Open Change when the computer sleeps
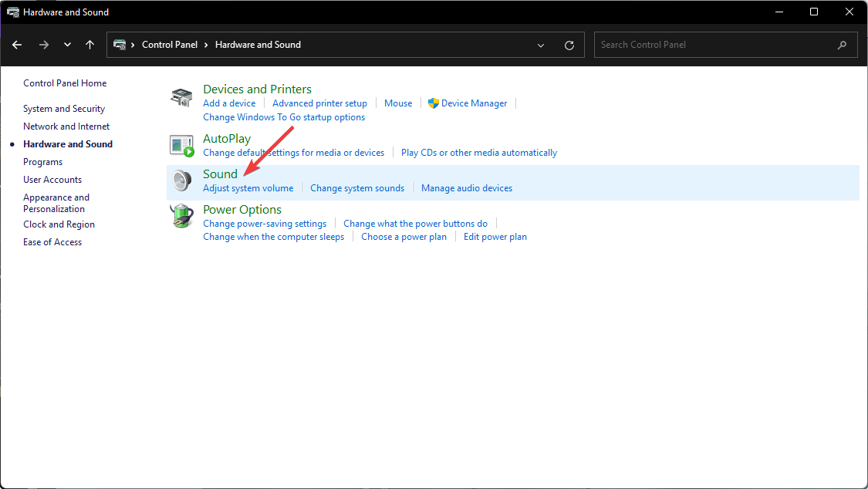Viewport: 868px width, 489px height. 273,237
